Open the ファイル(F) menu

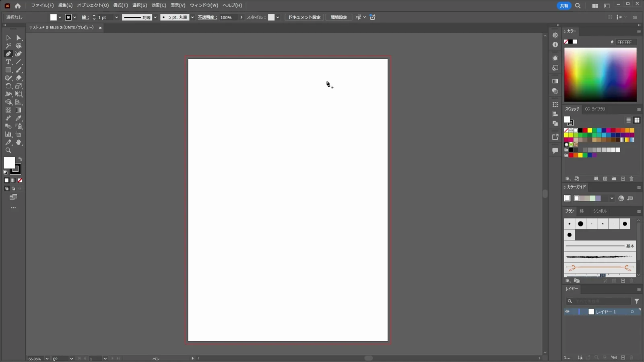coord(42,5)
